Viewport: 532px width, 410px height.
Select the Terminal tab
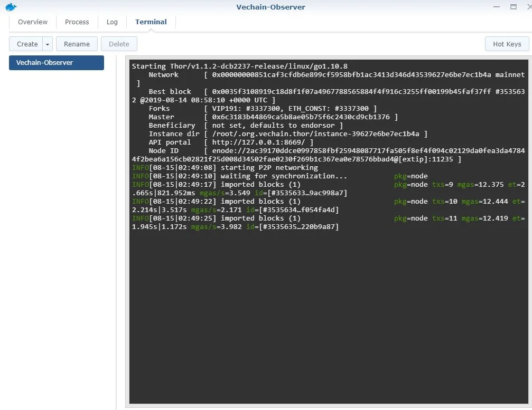click(x=151, y=22)
